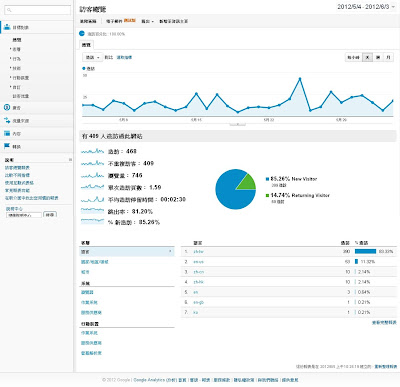Expand the Technology item under Audience

(x=16, y=68)
